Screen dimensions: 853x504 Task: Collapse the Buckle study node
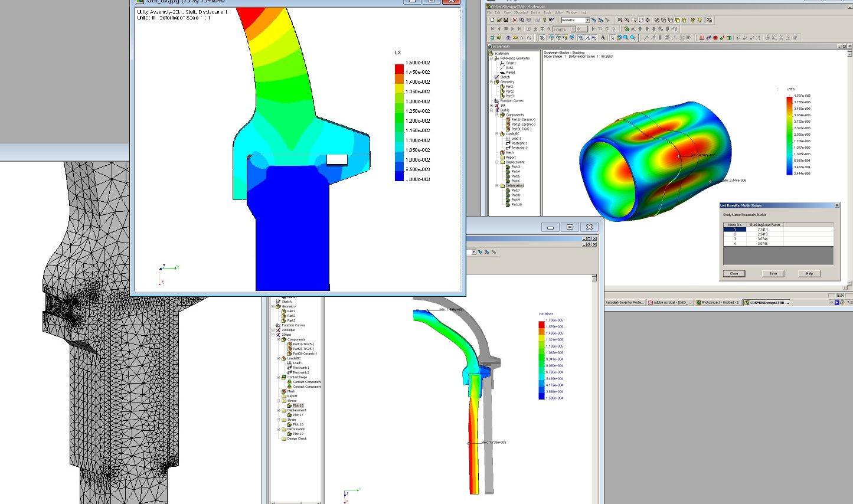[491, 110]
